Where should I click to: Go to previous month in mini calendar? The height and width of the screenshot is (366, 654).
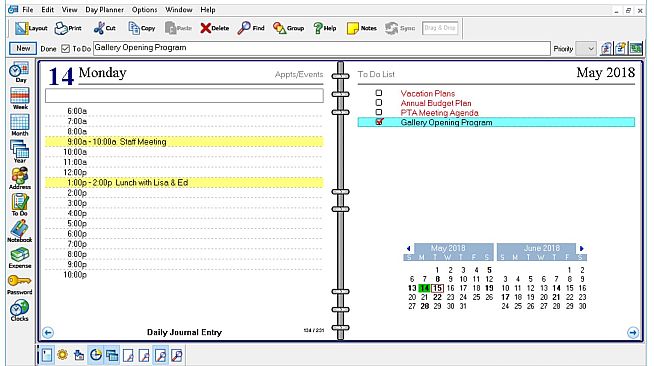[x=408, y=248]
